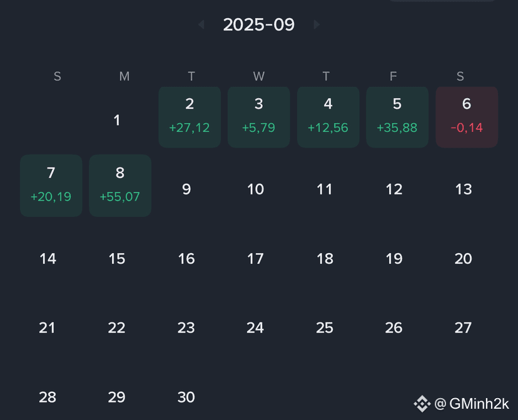518x420 pixels.
Task: Select day 13 in calendar
Action: [464, 189]
